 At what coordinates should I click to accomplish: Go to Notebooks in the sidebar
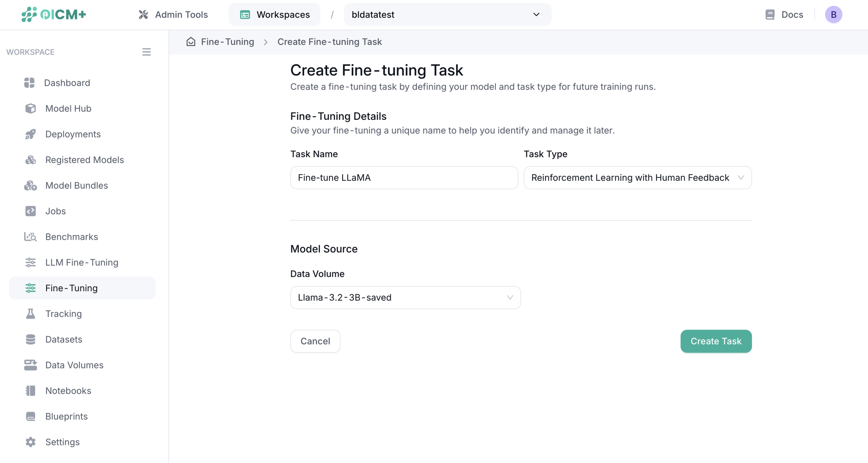[x=68, y=391]
